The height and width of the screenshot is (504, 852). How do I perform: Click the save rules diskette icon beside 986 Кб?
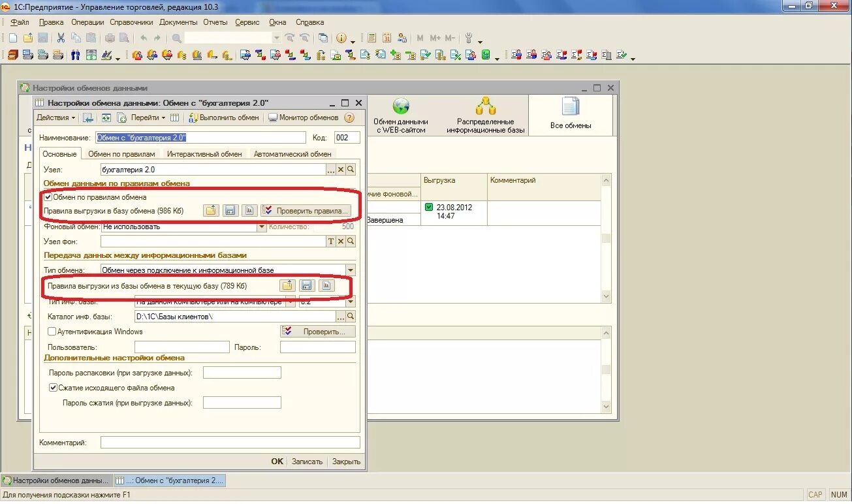point(230,210)
